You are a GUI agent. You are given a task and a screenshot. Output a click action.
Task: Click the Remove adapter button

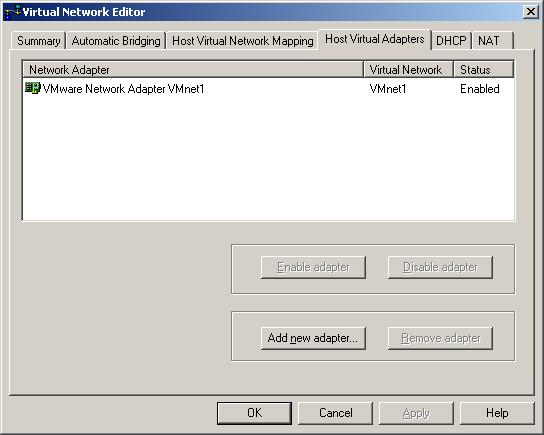pyautogui.click(x=440, y=338)
